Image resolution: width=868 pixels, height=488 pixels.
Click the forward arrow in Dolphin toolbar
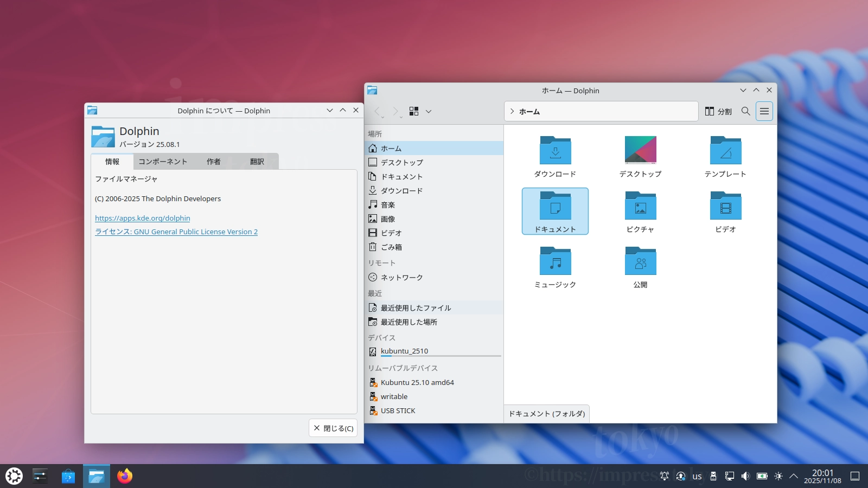396,111
